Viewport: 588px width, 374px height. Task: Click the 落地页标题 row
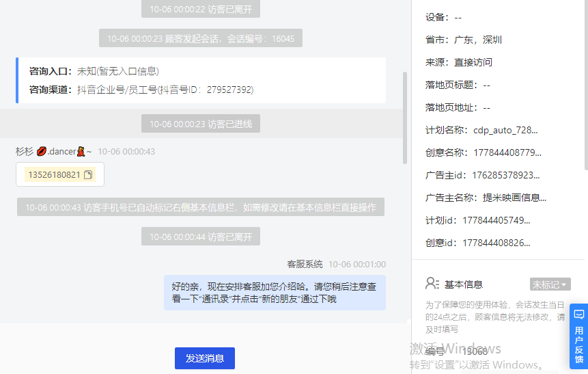pyautogui.click(x=458, y=85)
